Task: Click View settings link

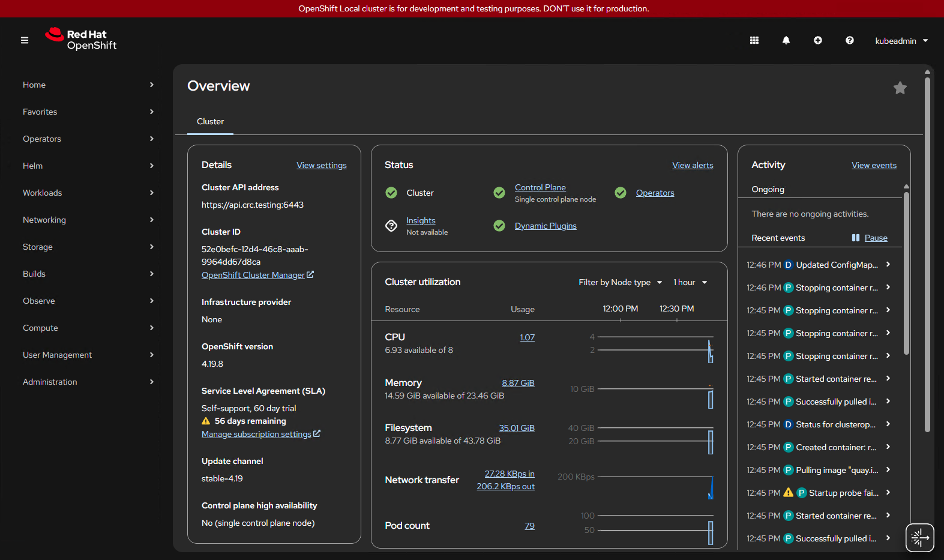Action: coord(322,165)
